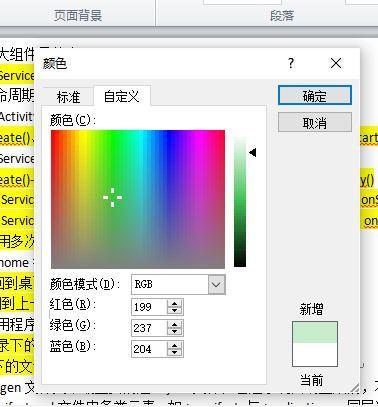Click the 蓝色(B): label
Image resolution: width=378 pixels, height=407 pixels.
click(x=72, y=346)
